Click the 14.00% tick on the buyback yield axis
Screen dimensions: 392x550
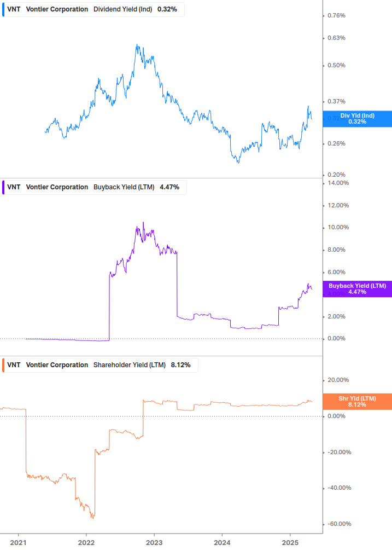[x=338, y=183]
